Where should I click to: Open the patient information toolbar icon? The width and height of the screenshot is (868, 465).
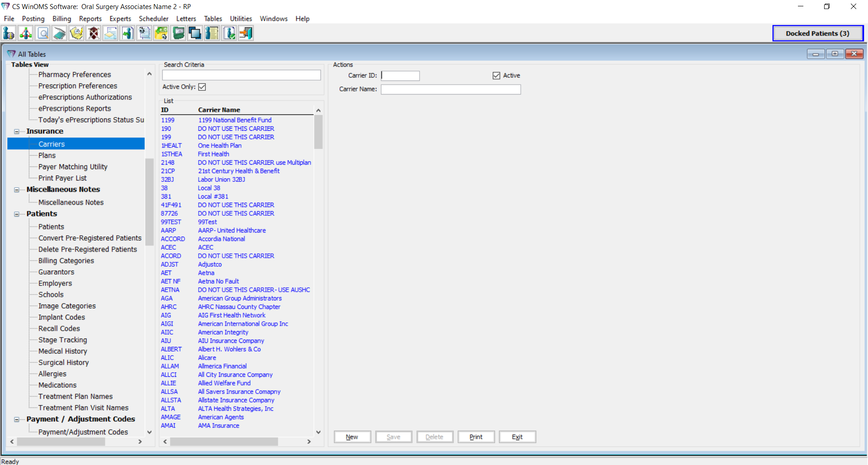pyautogui.click(x=9, y=33)
